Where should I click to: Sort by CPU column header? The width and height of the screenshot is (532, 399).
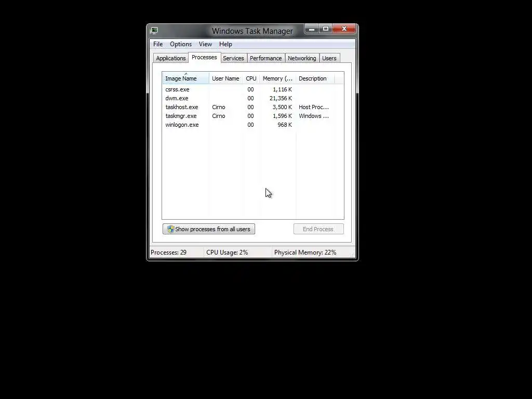click(251, 78)
